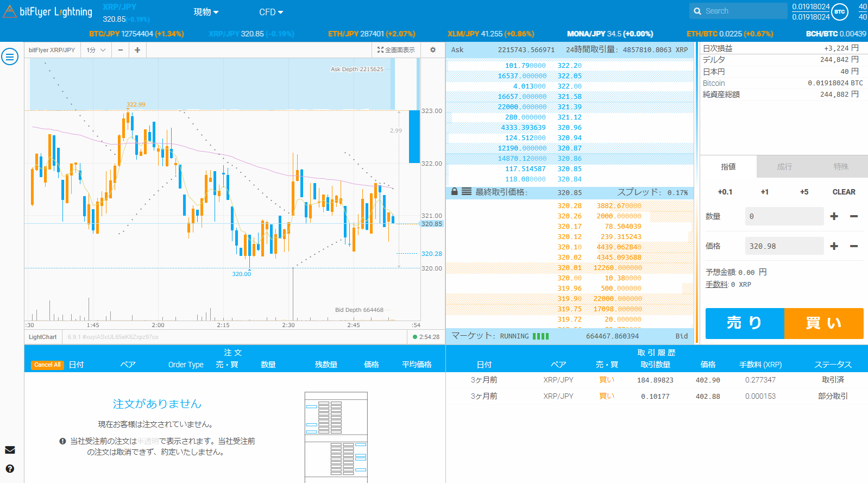Open the 1分 chart interval dropdown

(96, 50)
